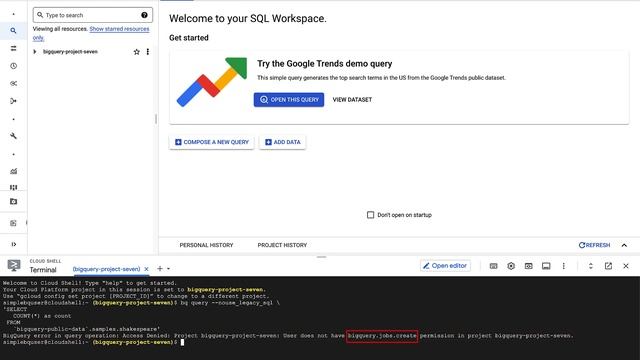Click VIEW DATASET button
The height and width of the screenshot is (360, 640).
click(352, 100)
